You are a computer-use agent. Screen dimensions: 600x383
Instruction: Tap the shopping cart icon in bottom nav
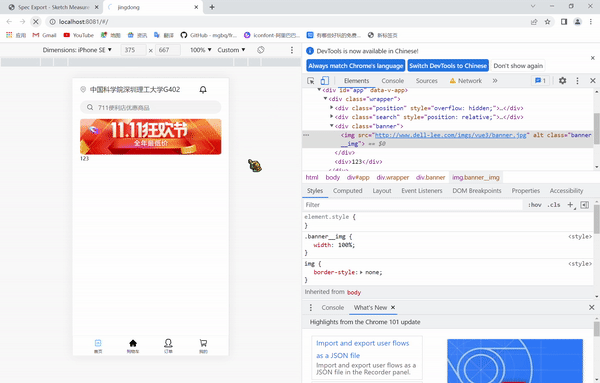coord(203,343)
